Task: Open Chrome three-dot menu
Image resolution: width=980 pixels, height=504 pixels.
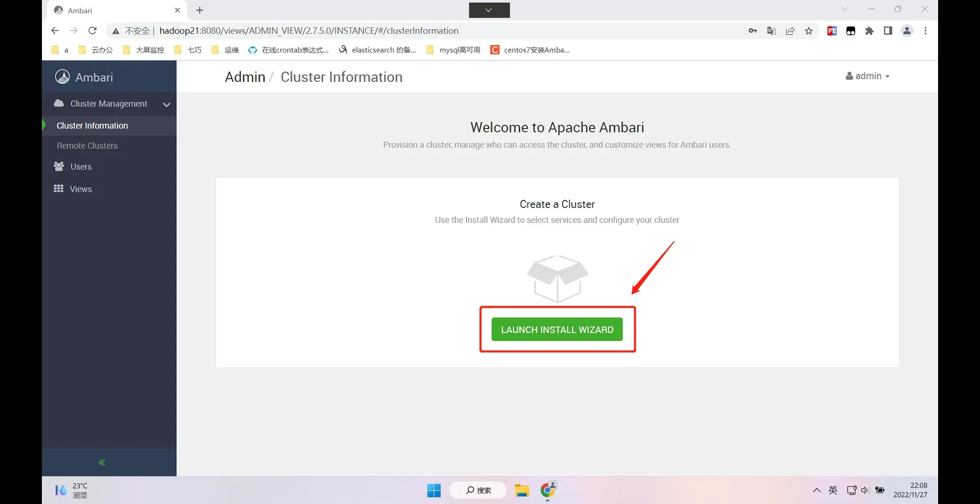Action: pyautogui.click(x=925, y=31)
